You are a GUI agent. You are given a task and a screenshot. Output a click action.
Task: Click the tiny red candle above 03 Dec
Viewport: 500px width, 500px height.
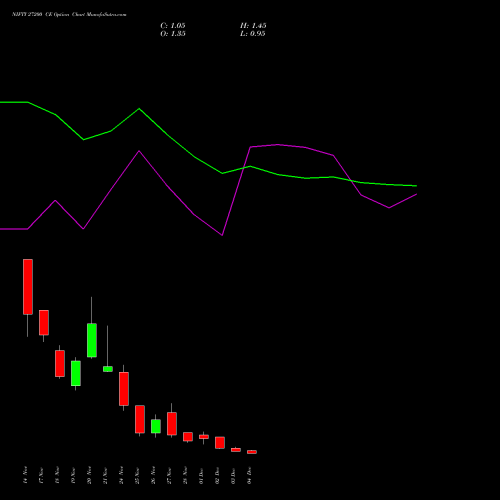pyautogui.click(x=236, y=450)
